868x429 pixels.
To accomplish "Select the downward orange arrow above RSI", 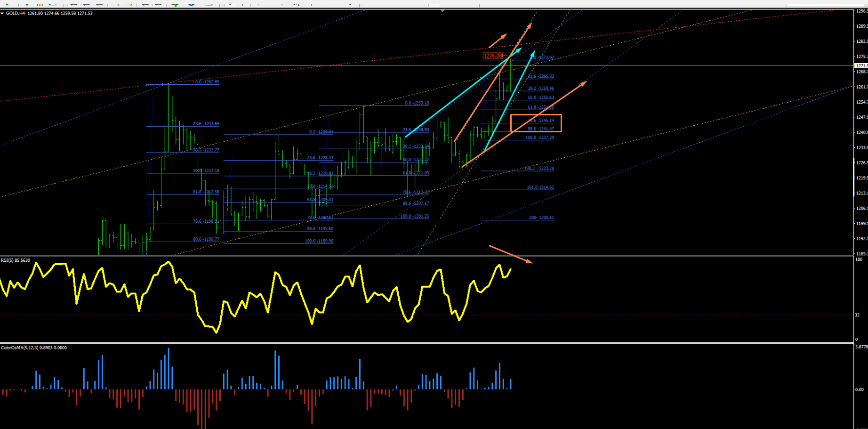I will pos(511,254).
